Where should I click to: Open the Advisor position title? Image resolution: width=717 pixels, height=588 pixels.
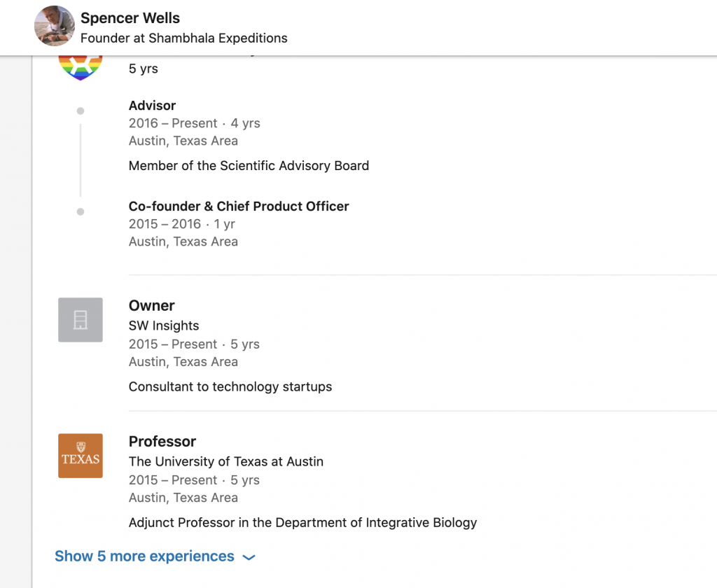click(152, 106)
